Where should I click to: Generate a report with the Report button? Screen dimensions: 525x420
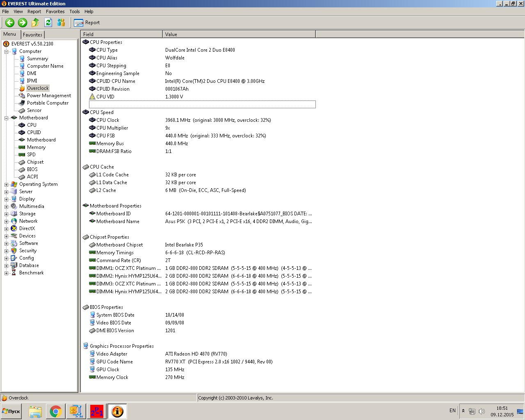87,23
